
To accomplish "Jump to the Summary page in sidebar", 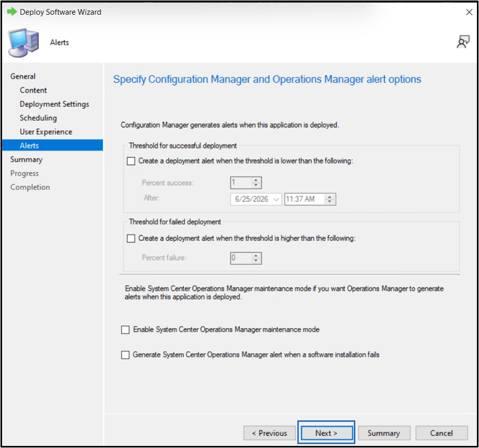I will 26,160.
